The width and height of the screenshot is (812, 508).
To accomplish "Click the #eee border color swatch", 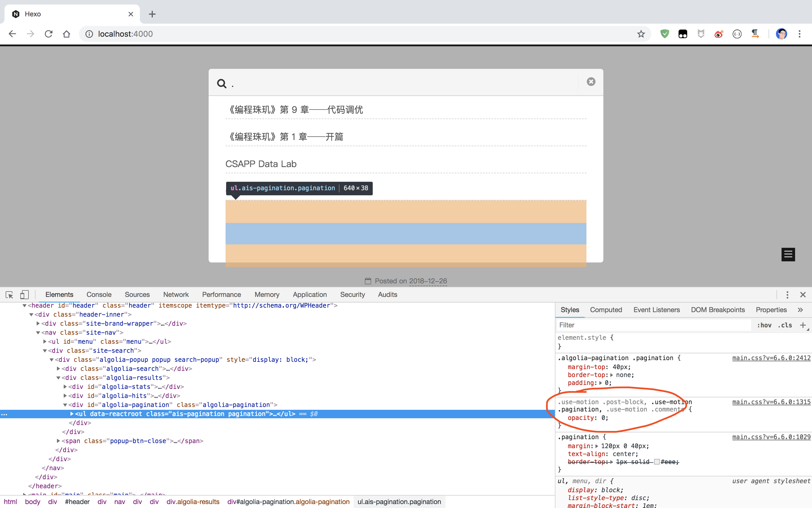I will click(657, 462).
